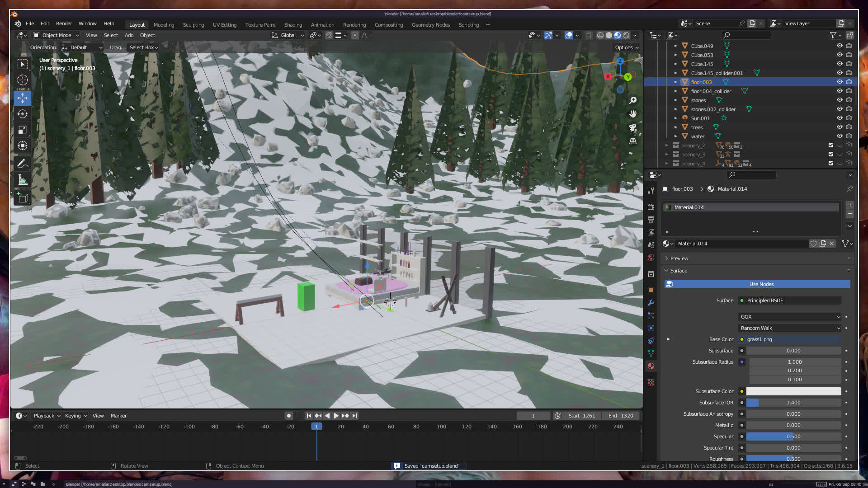This screenshot has height=488, width=868.
Task: Select the Annotate tool
Action: tap(22, 164)
